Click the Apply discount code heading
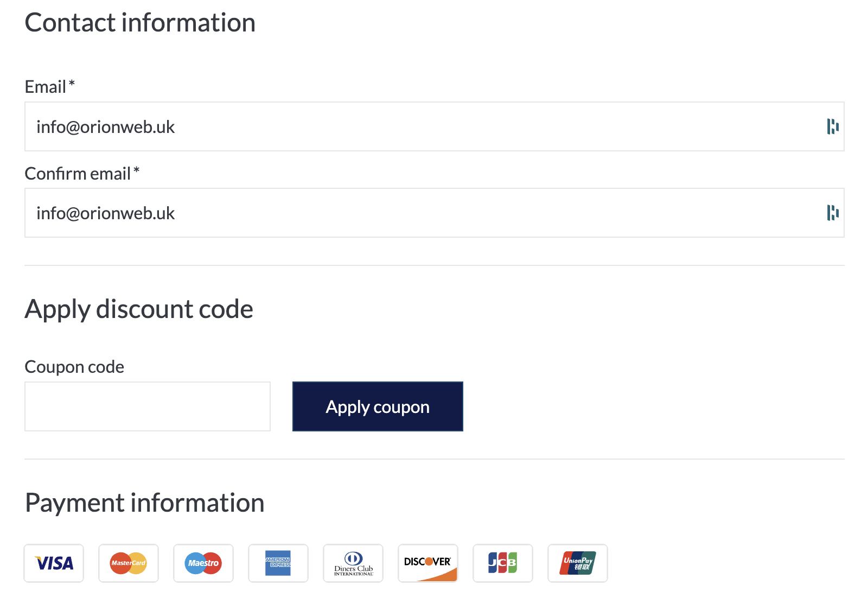Screen dimensions: 868x598 pyautogui.click(x=138, y=309)
